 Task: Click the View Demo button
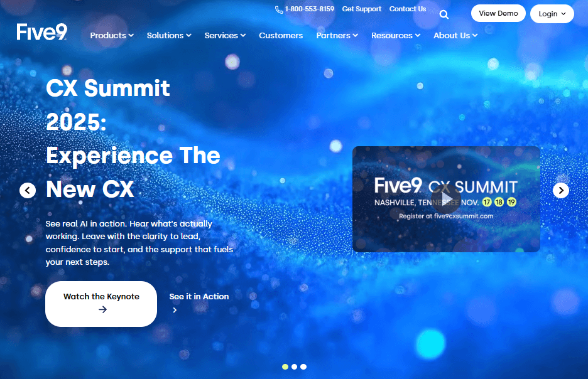click(498, 13)
